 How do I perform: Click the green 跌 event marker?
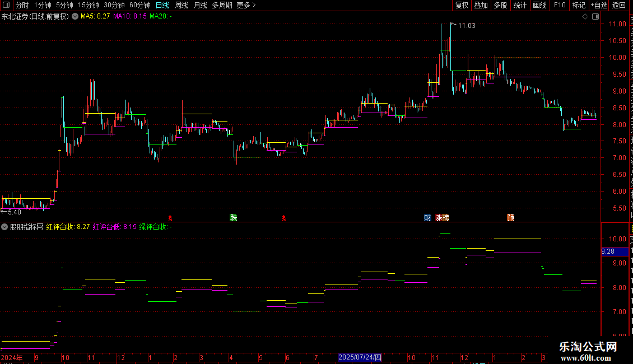(x=234, y=218)
